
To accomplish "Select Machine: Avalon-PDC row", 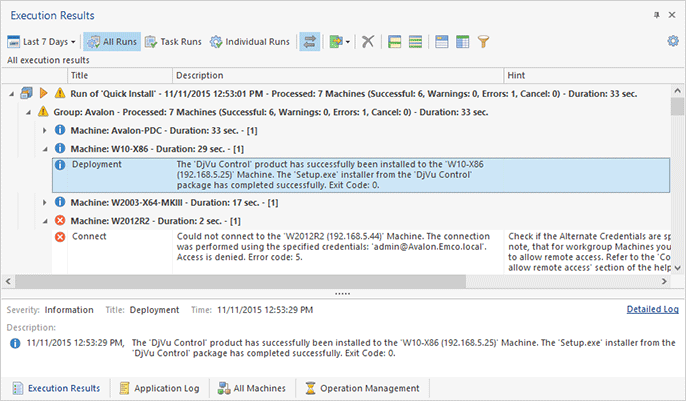I will [x=164, y=131].
